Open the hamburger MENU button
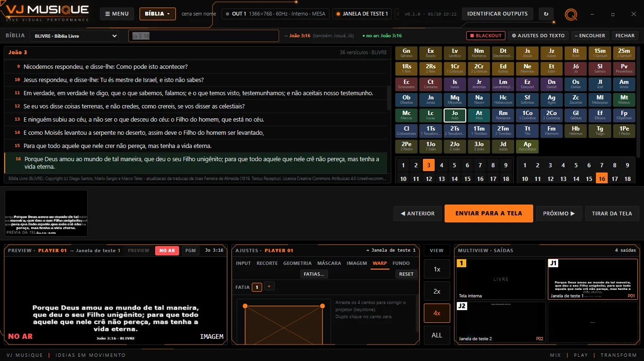644x361 pixels. [117, 14]
